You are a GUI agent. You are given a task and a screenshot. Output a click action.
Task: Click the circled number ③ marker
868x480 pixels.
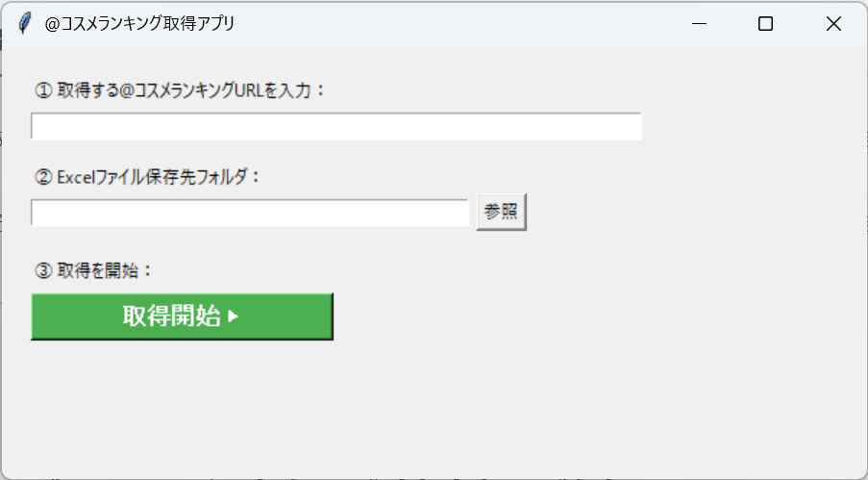click(42, 271)
